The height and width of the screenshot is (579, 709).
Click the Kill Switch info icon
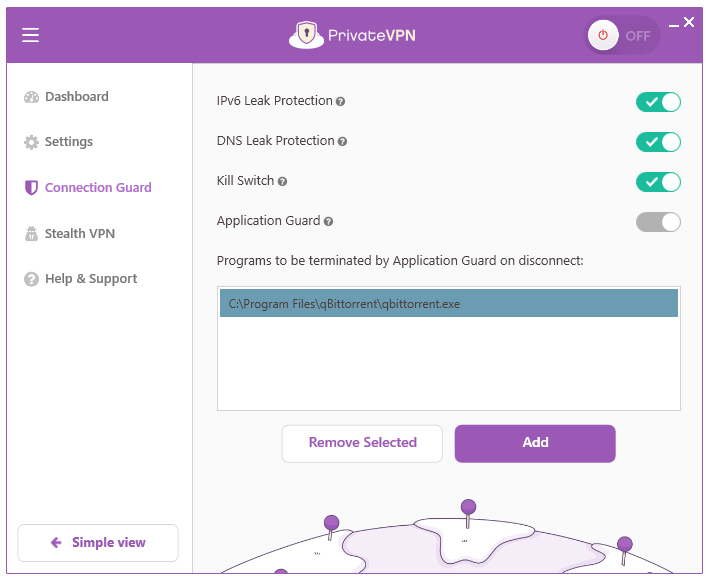pyautogui.click(x=282, y=182)
